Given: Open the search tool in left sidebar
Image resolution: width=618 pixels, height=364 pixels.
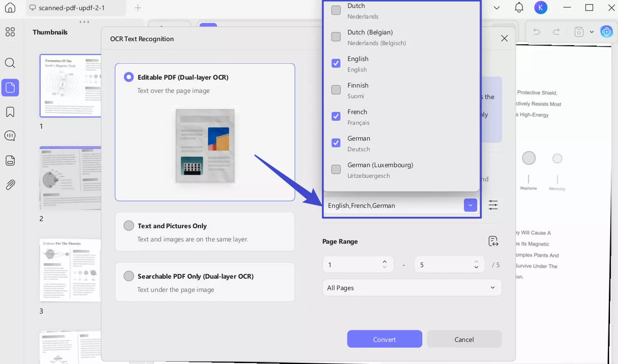Looking at the screenshot, I should pyautogui.click(x=10, y=63).
